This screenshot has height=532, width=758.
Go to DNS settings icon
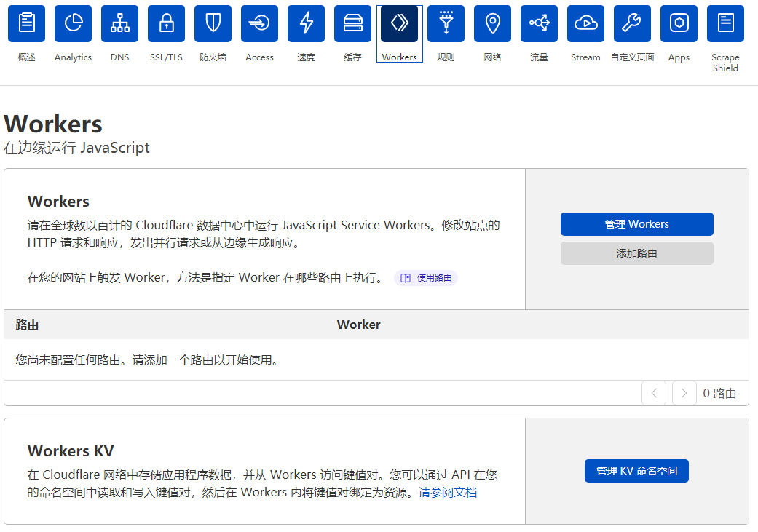pyautogui.click(x=120, y=23)
